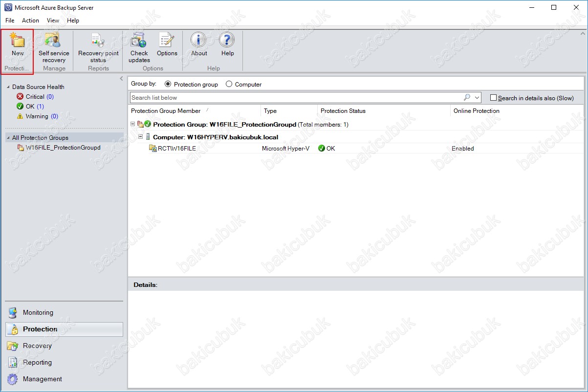This screenshot has height=392, width=588.
Task: Click the Details pane header
Action: [x=356, y=284]
